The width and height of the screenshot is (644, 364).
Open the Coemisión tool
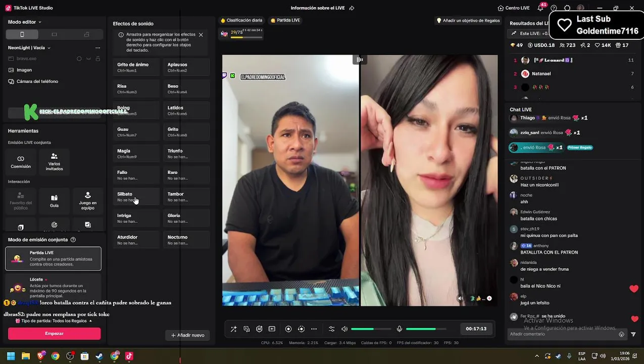click(21, 162)
